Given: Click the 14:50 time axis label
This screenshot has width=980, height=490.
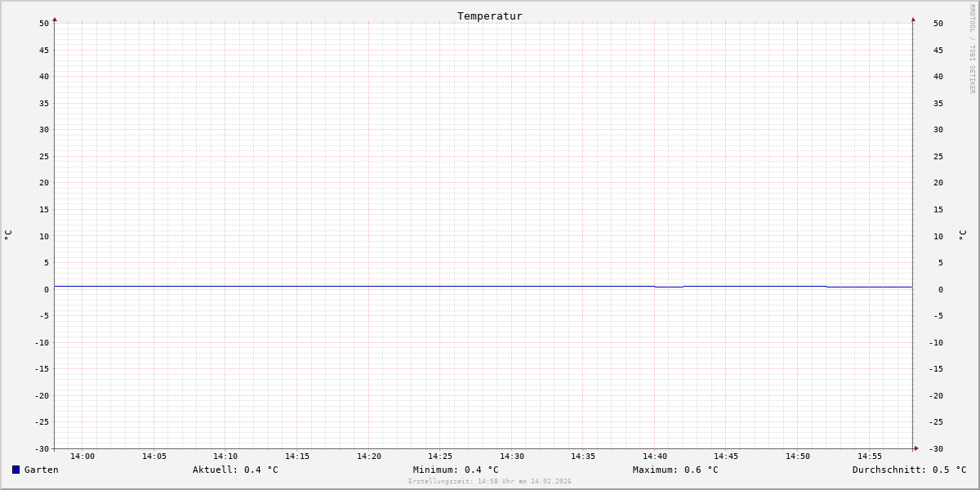Looking at the screenshot, I should coord(798,456).
